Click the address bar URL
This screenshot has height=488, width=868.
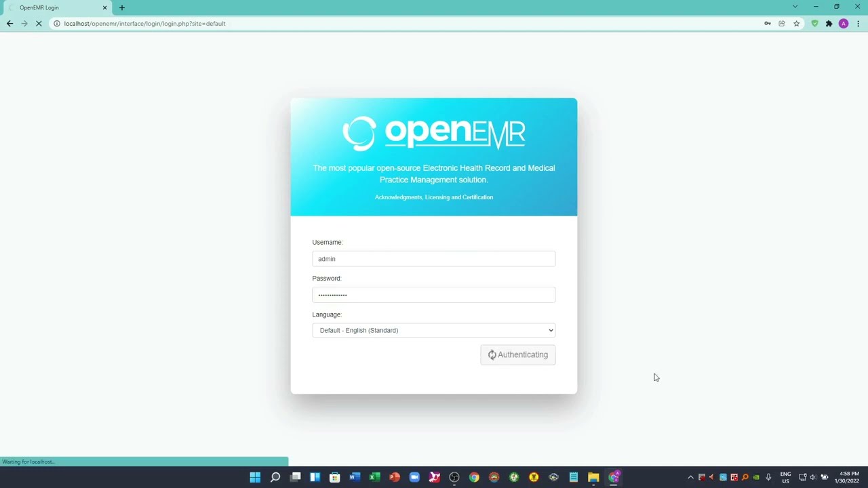[x=144, y=24]
